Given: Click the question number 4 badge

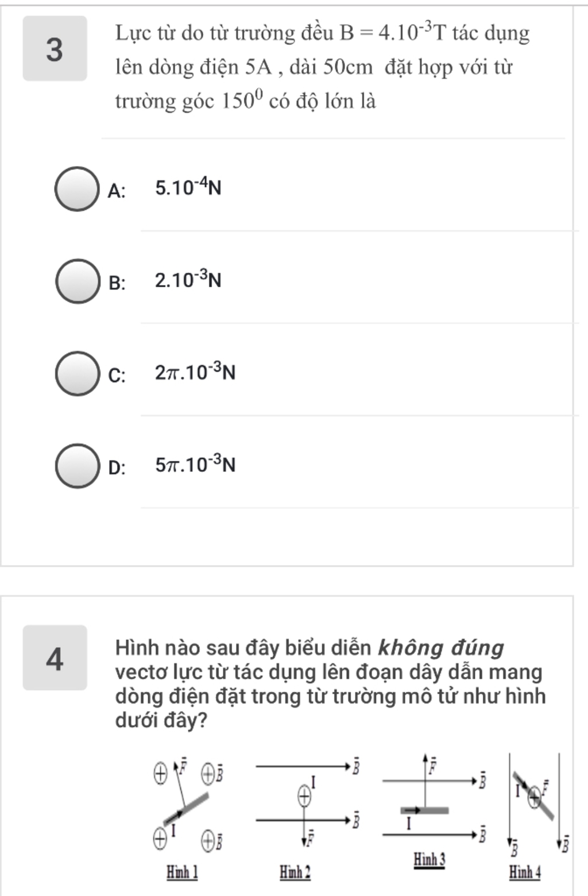Looking at the screenshot, I should tap(55, 658).
